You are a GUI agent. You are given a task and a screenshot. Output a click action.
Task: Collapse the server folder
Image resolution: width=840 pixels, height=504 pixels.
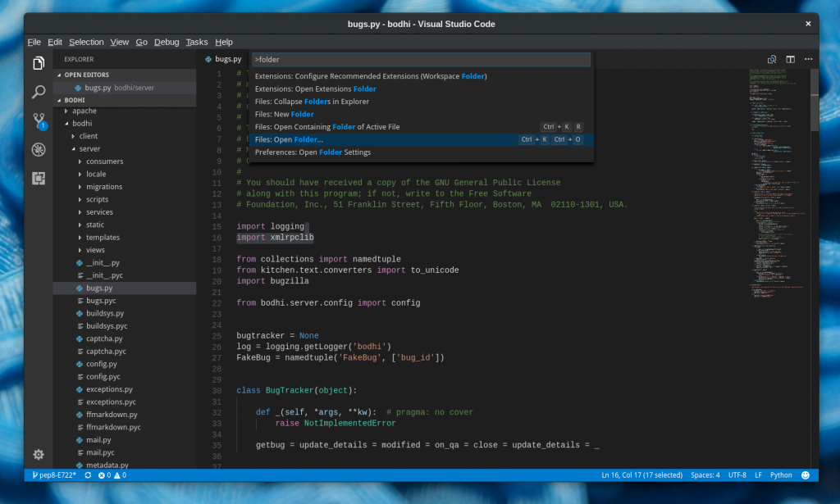[x=90, y=148]
